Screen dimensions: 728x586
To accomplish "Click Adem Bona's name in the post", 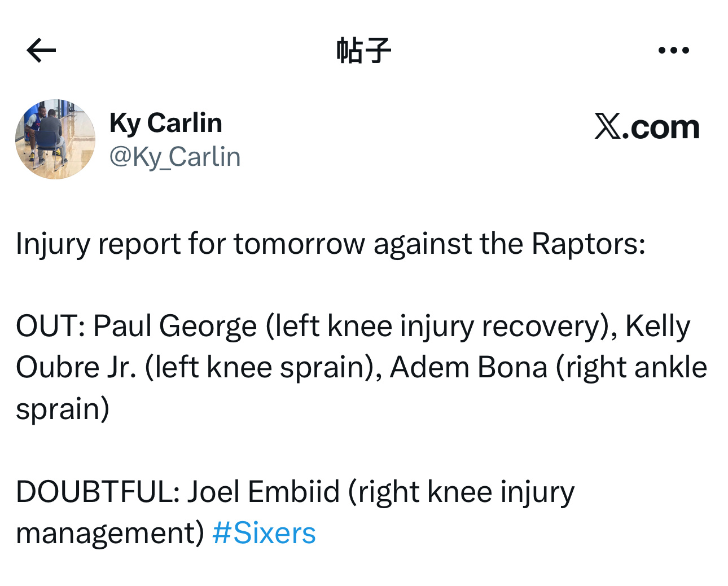I will (x=468, y=368).
